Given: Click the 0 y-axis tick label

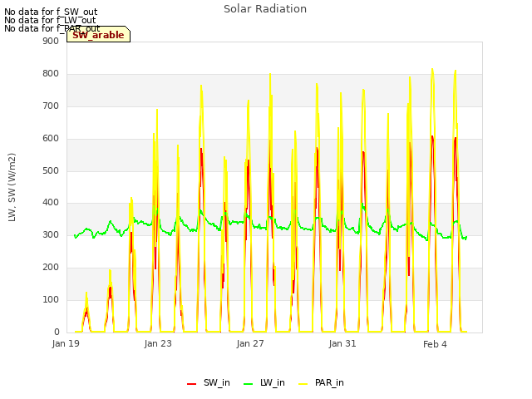Looking at the screenshot, I should [57, 332].
